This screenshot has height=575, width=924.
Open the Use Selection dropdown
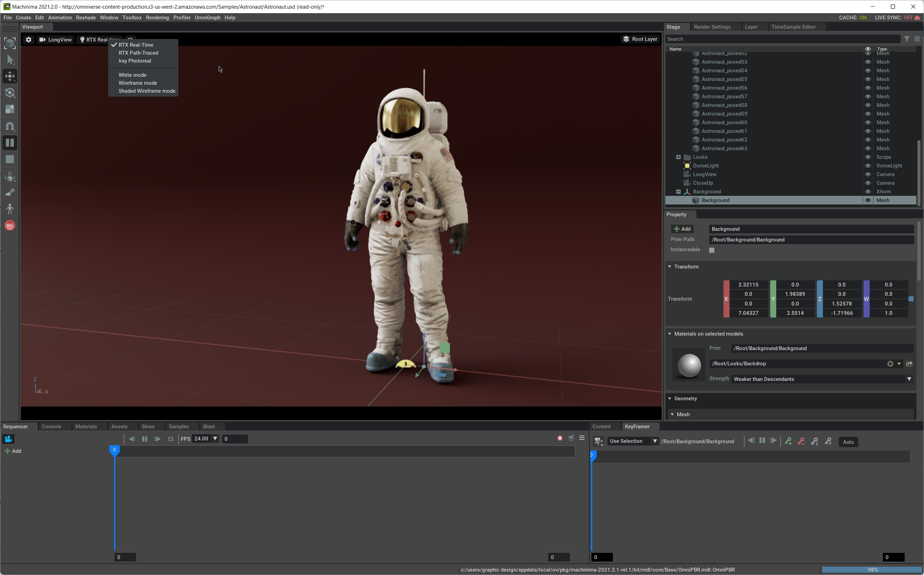633,441
